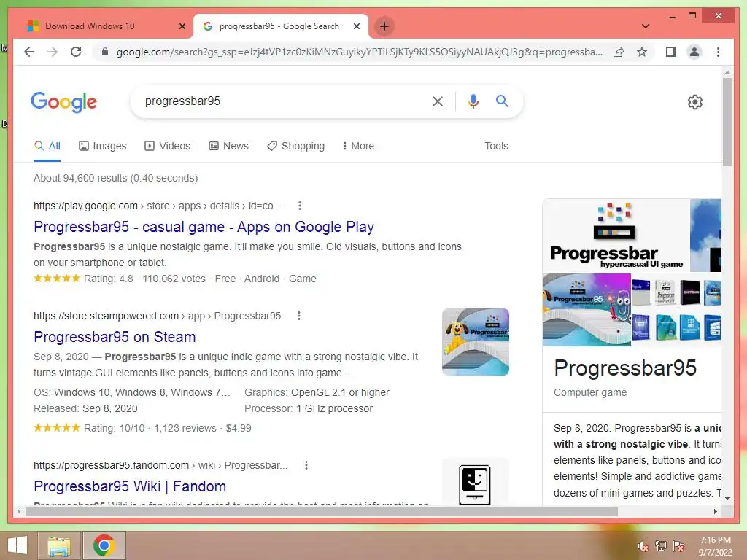Screen dimensions: 747x560
Task: Open options for Google Play result
Action: (x=300, y=206)
